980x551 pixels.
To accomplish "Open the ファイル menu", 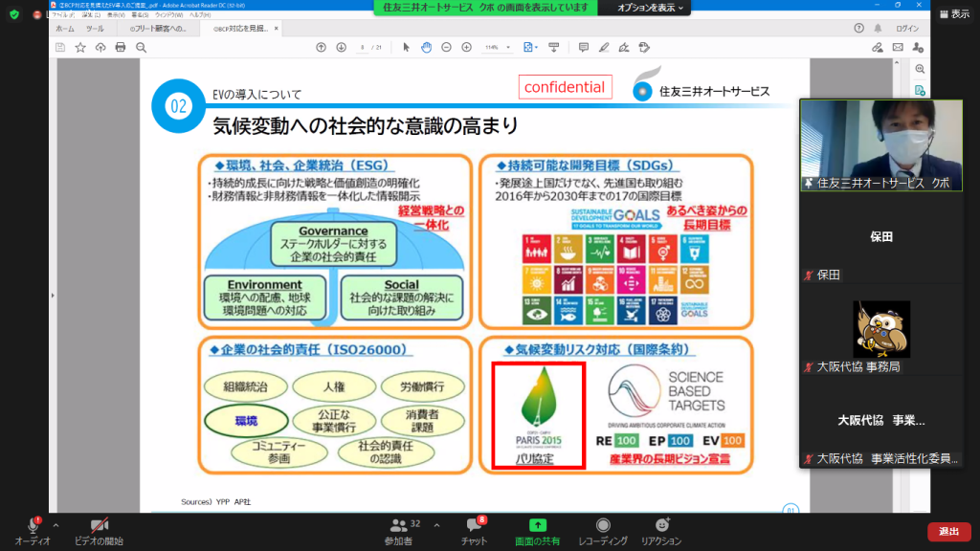I will [62, 15].
